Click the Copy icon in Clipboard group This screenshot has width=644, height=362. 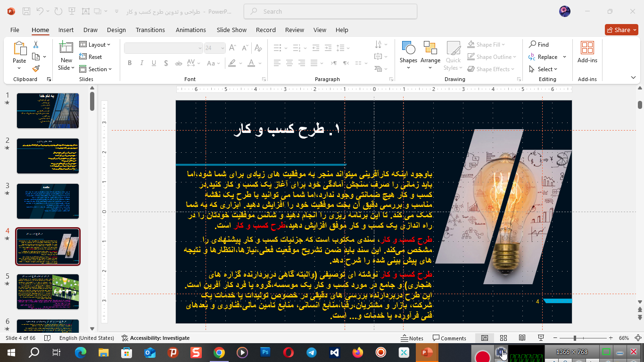pyautogui.click(x=36, y=57)
